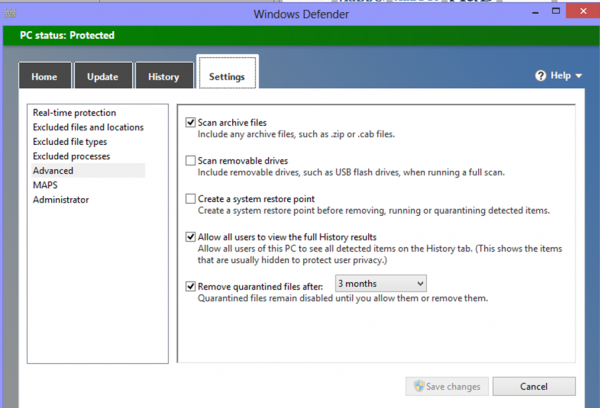Screen dimensions: 600x408
Task: Select the Settings tab
Action: 227,72
